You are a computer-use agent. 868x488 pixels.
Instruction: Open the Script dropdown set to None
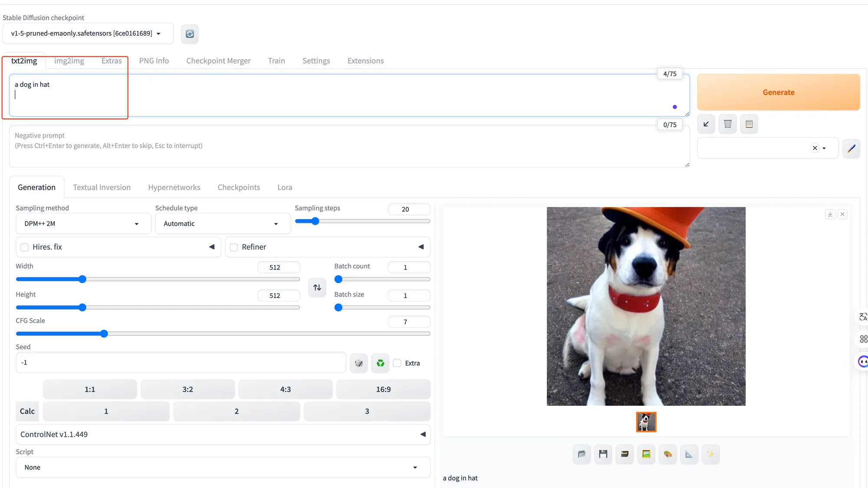tap(223, 467)
